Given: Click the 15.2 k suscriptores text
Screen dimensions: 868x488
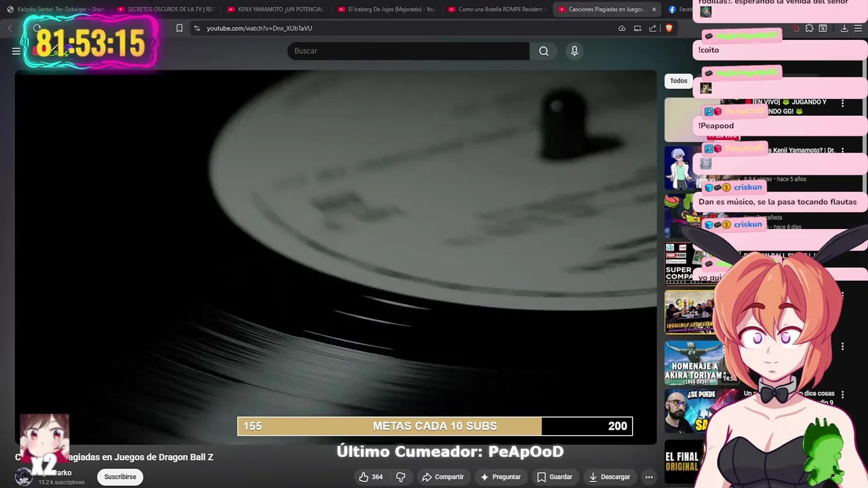Looking at the screenshot, I should (61, 483).
